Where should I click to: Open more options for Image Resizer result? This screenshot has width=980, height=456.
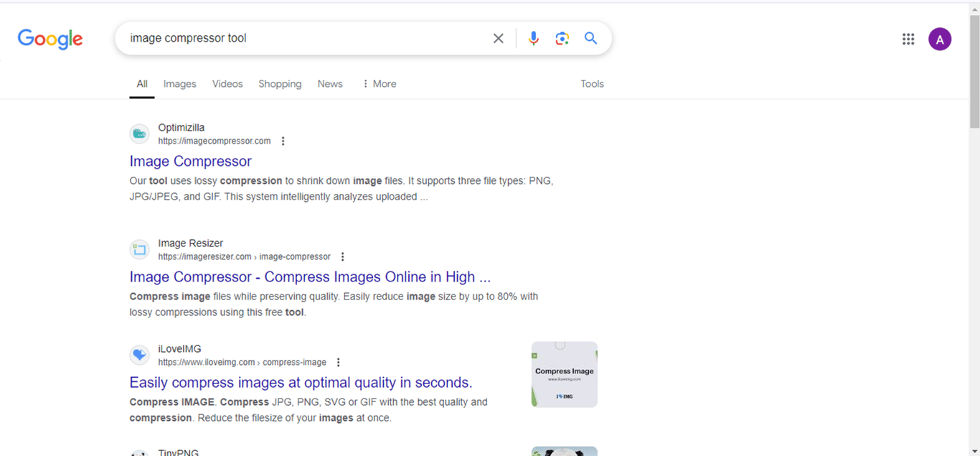342,256
